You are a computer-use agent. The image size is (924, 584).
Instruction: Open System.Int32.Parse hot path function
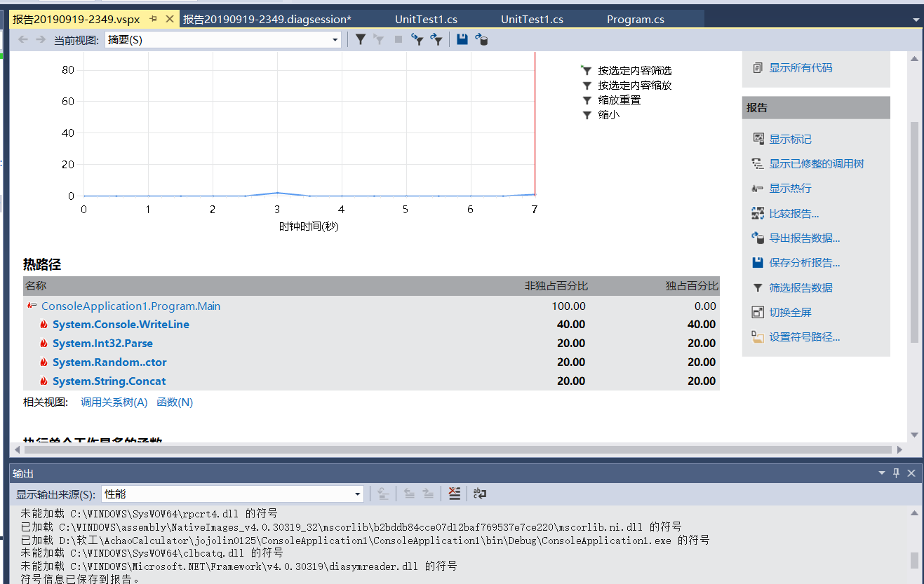[x=102, y=344]
